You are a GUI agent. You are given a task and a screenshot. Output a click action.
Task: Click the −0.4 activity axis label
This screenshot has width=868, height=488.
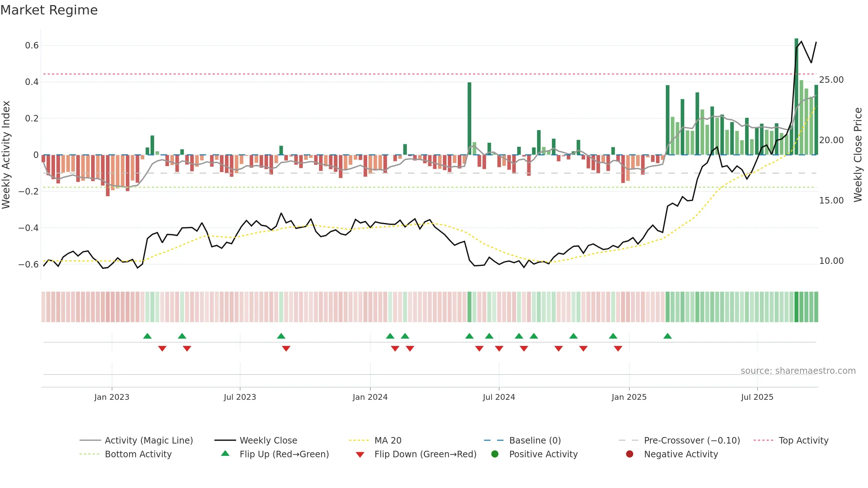(x=29, y=228)
